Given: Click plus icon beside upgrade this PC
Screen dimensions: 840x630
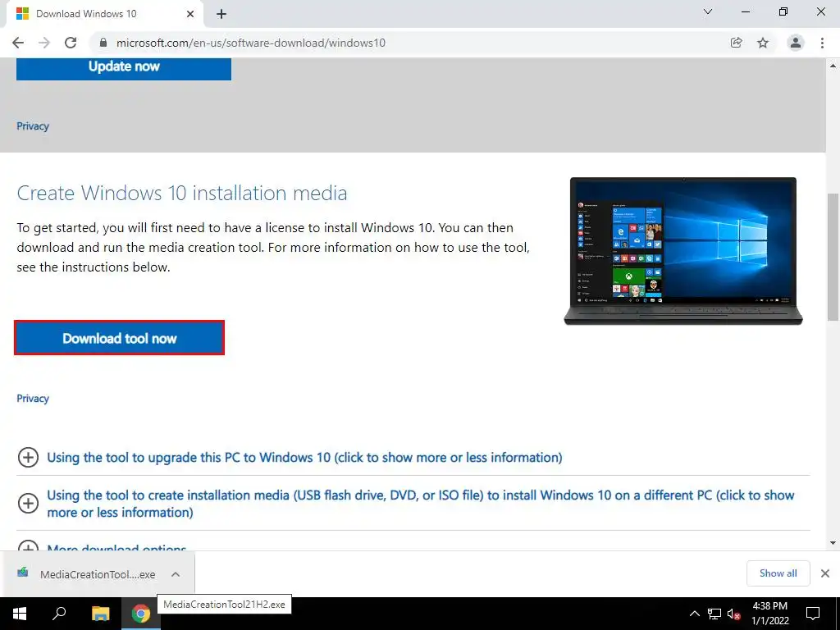Looking at the screenshot, I should (x=28, y=458).
